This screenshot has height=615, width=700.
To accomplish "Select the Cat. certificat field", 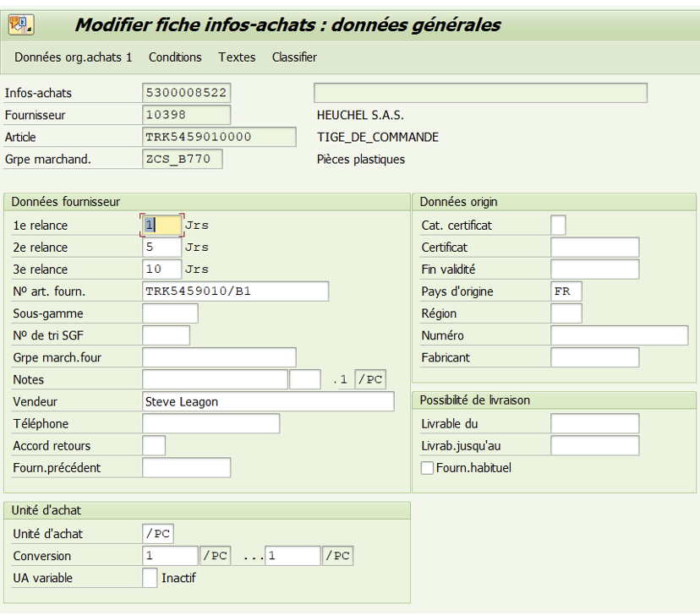I will [x=558, y=226].
